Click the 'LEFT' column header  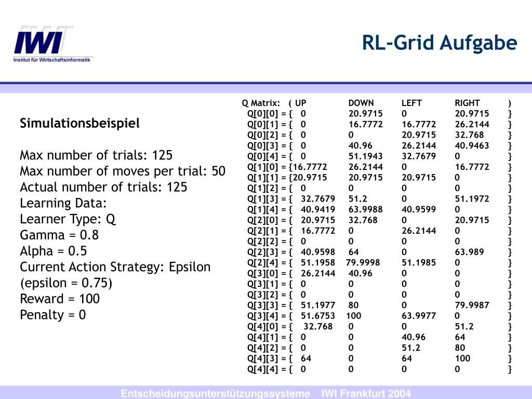411,103
